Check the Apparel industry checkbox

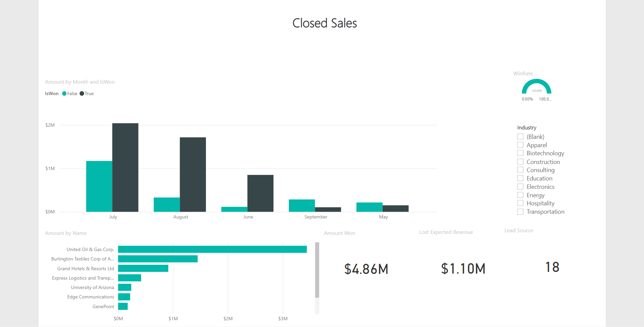pos(520,145)
